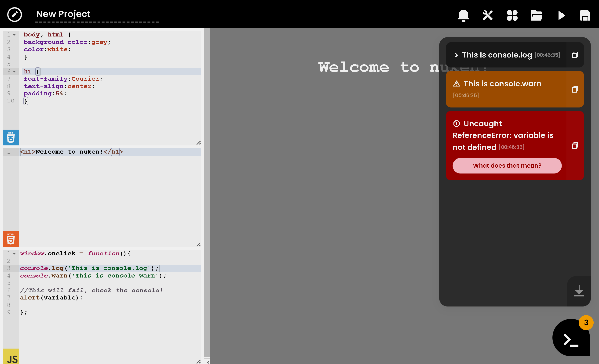This screenshot has height=364, width=599.
Task: Click the notification bell icon
Action: point(463,15)
